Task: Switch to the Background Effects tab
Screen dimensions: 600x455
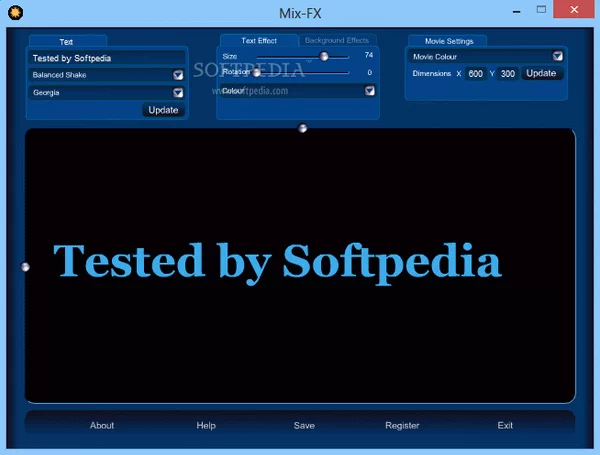Action: coord(337,40)
